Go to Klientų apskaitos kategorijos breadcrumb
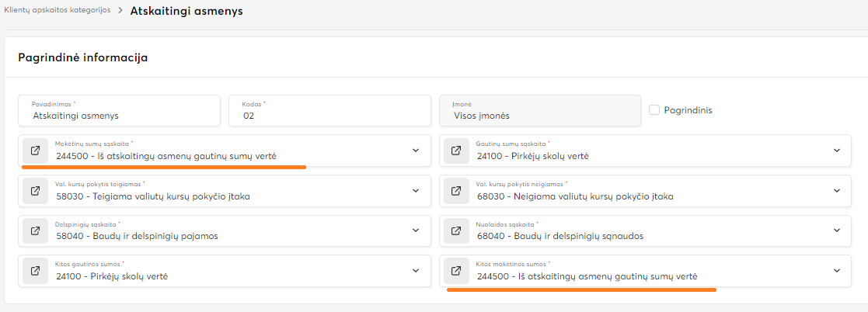Viewport: 868px width, 312px height. click(x=58, y=10)
